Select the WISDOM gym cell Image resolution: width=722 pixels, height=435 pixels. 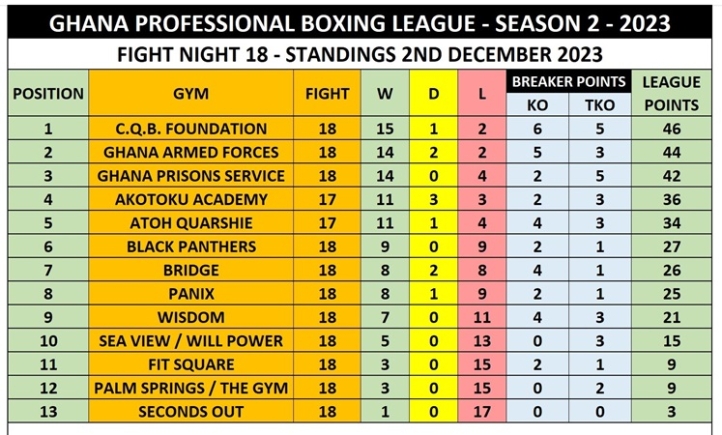pos(190,317)
